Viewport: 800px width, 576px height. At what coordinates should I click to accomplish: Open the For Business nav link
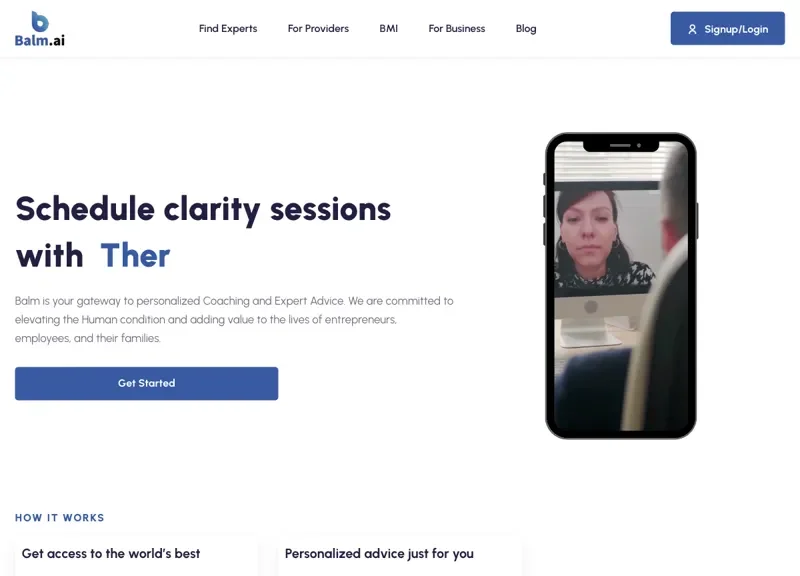tap(457, 29)
